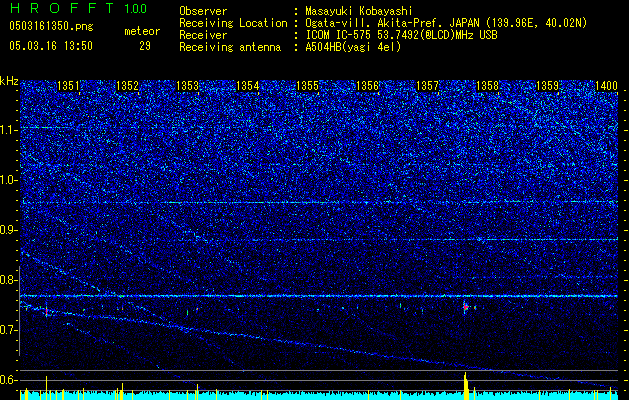Click the 1354 time marker
Image resolution: width=629 pixels, height=400 pixels.
click(x=248, y=86)
